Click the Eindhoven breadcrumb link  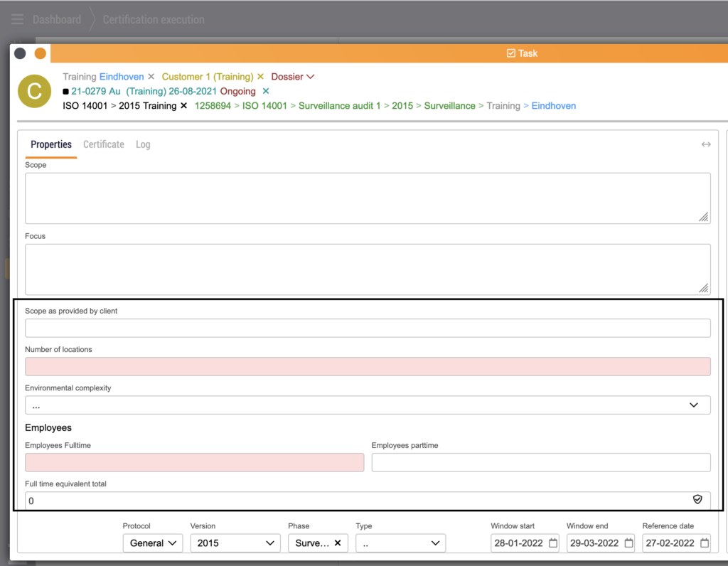(553, 106)
